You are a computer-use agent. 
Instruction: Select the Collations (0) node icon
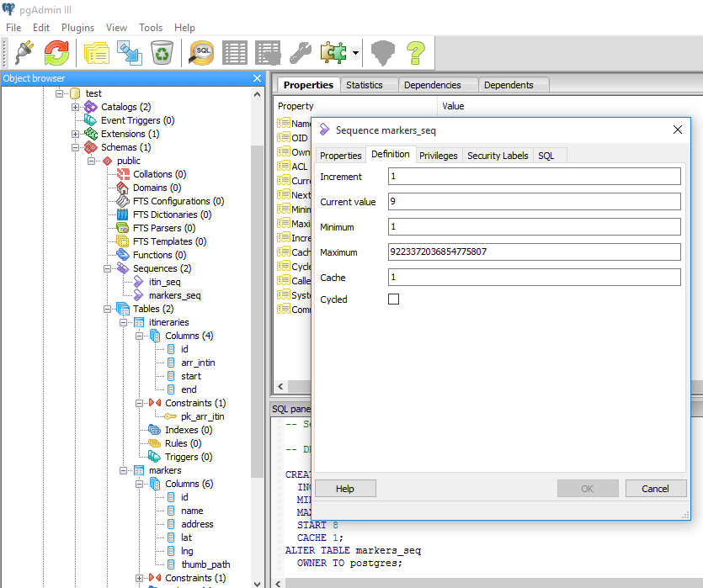[x=123, y=174]
